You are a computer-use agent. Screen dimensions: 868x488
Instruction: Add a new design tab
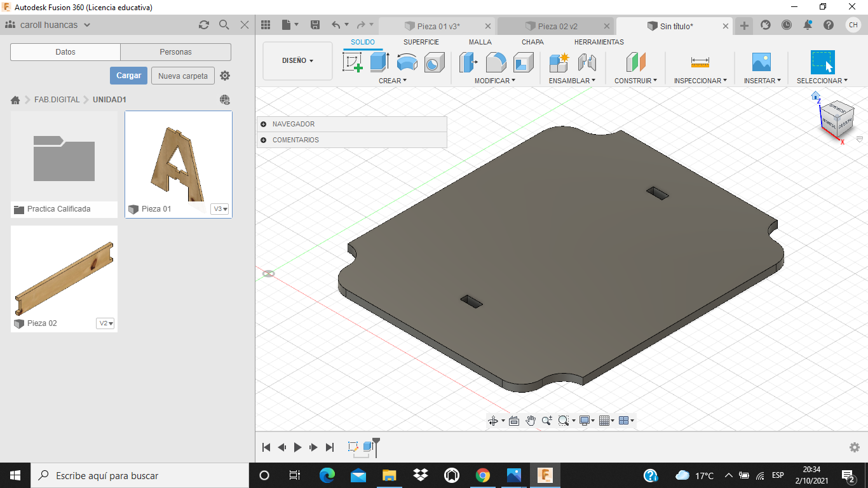pyautogui.click(x=744, y=25)
